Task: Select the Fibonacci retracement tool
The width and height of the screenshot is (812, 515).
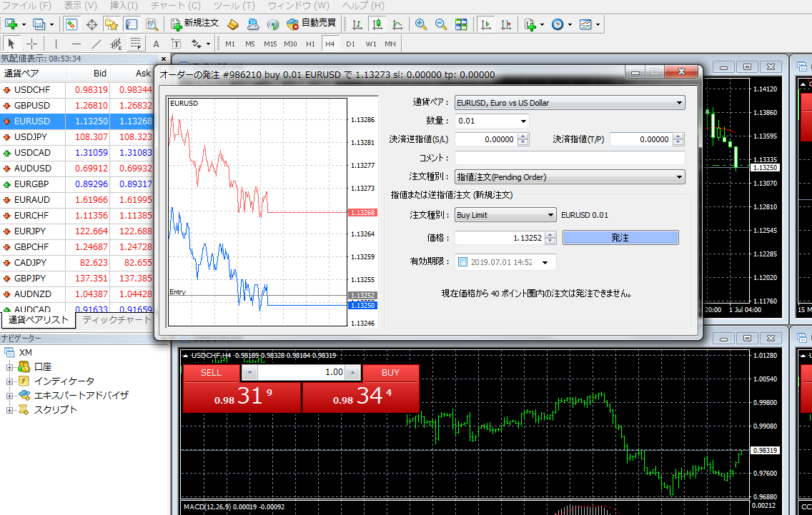Action: point(135,44)
